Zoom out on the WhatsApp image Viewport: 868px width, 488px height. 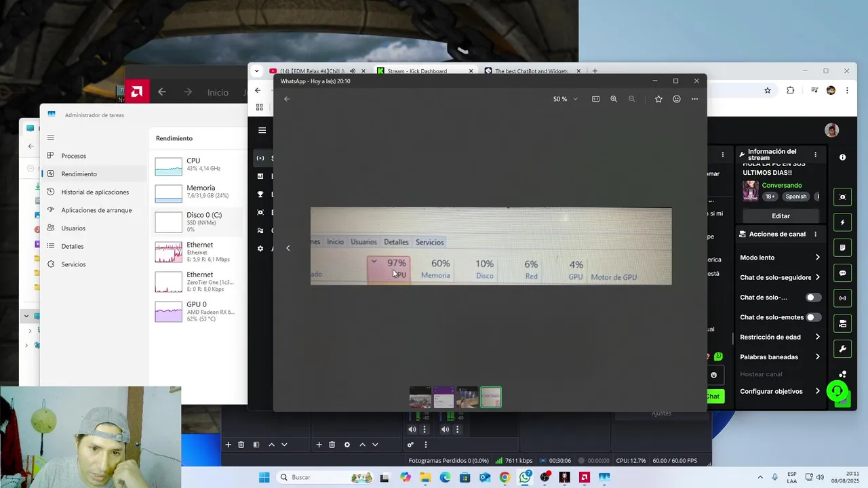(632, 99)
